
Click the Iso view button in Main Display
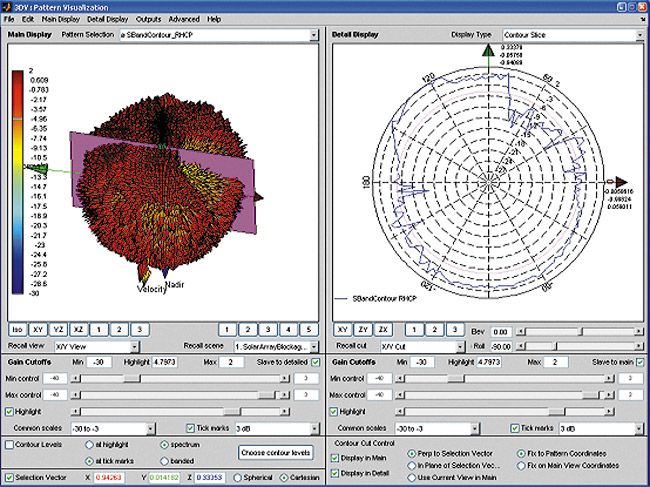18,328
